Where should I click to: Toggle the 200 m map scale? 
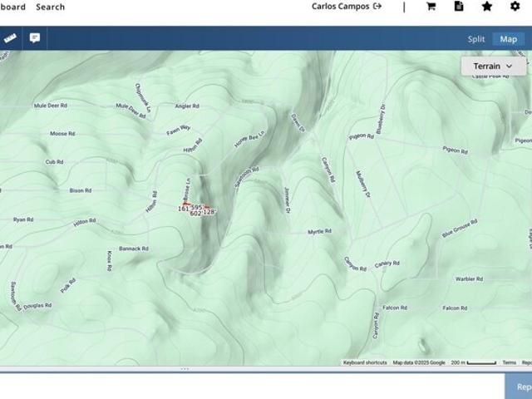click(474, 362)
